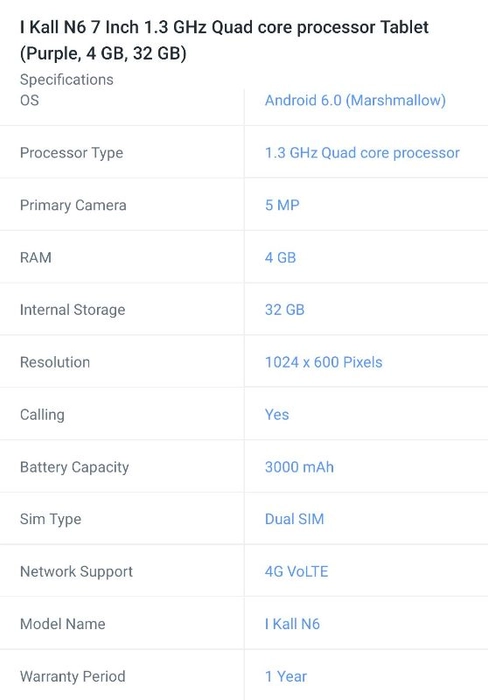Select the Battery Capacity row label

point(75,467)
